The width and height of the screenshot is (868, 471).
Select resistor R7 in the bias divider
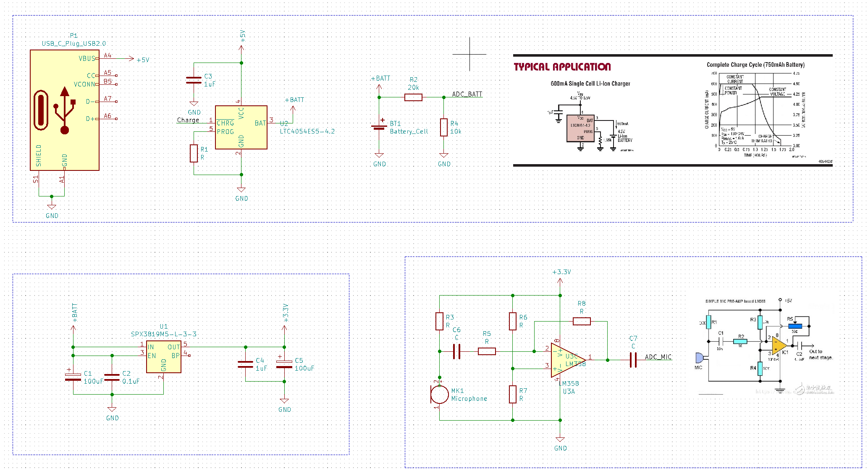[x=513, y=394]
